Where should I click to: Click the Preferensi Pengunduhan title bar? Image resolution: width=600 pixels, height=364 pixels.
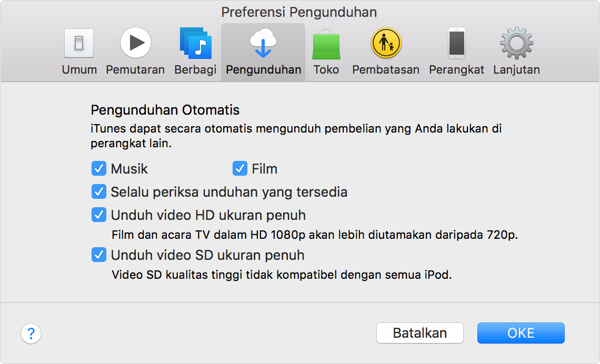[x=300, y=12]
